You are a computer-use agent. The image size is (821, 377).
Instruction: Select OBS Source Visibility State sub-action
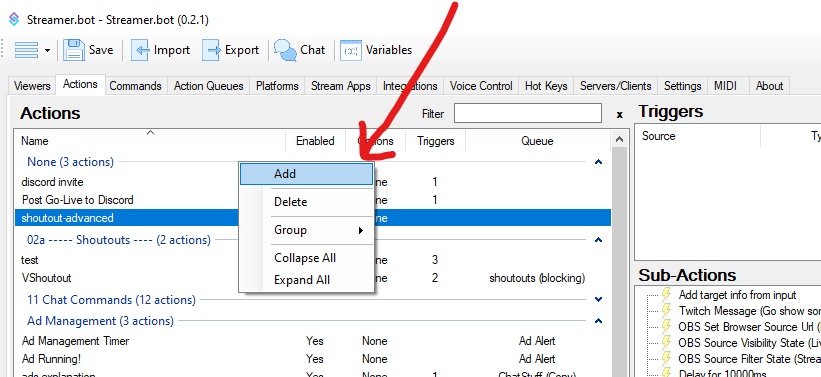pyautogui.click(x=750, y=343)
